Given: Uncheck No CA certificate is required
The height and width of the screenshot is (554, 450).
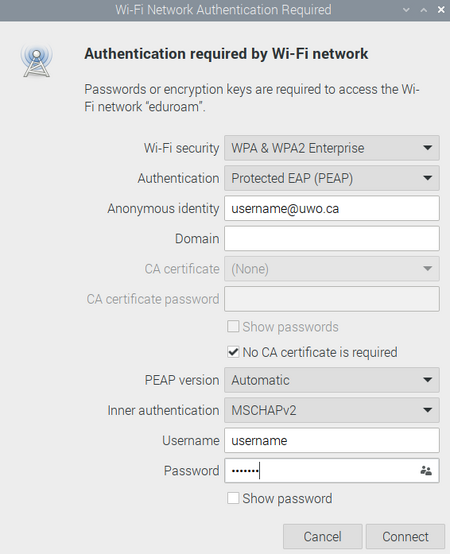Looking at the screenshot, I should (233, 352).
